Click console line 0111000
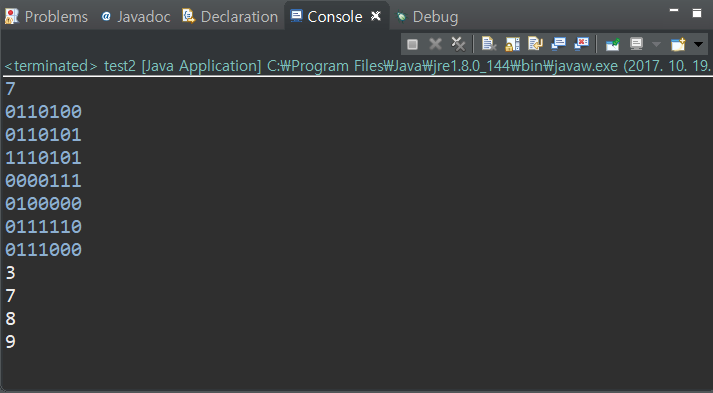The width and height of the screenshot is (713, 393). (43, 250)
